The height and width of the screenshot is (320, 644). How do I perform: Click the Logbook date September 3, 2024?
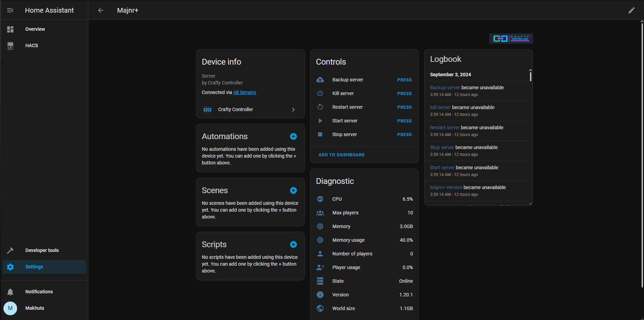(450, 75)
